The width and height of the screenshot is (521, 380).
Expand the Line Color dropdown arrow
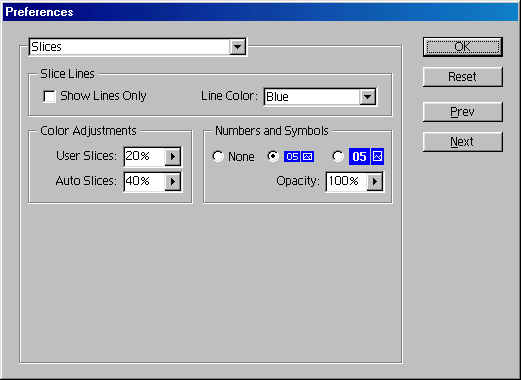[367, 97]
